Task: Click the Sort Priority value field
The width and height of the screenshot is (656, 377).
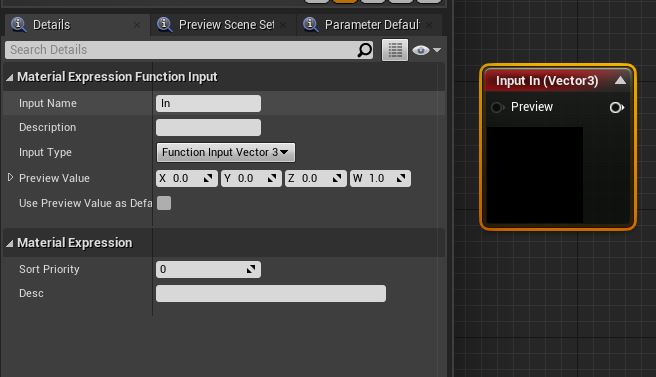Action: 208,269
